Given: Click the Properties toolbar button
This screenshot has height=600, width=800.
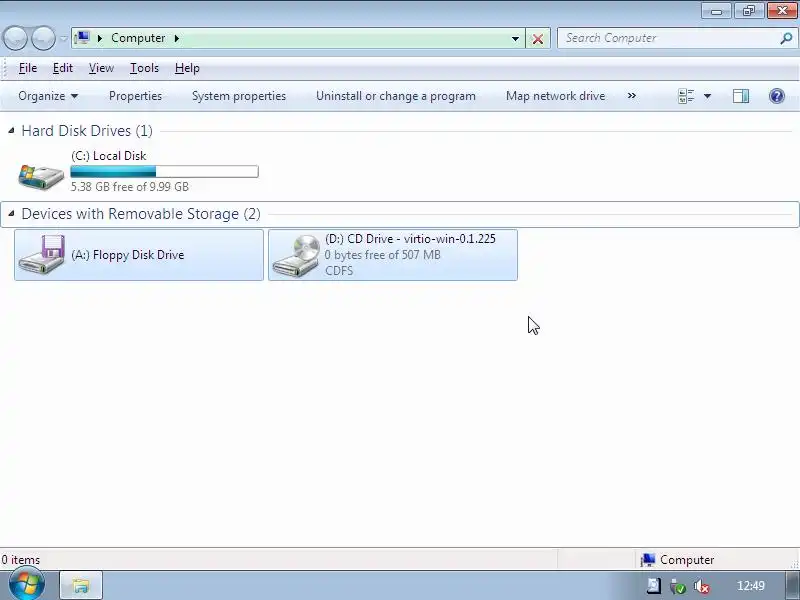Looking at the screenshot, I should tap(135, 96).
